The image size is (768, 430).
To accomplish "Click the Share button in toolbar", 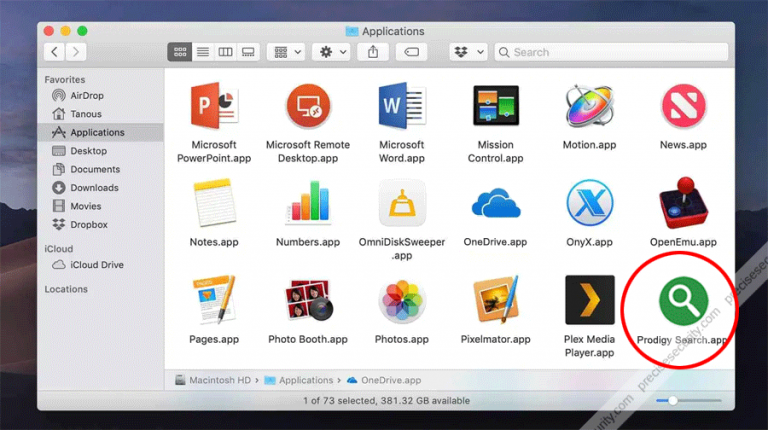I will tap(373, 52).
